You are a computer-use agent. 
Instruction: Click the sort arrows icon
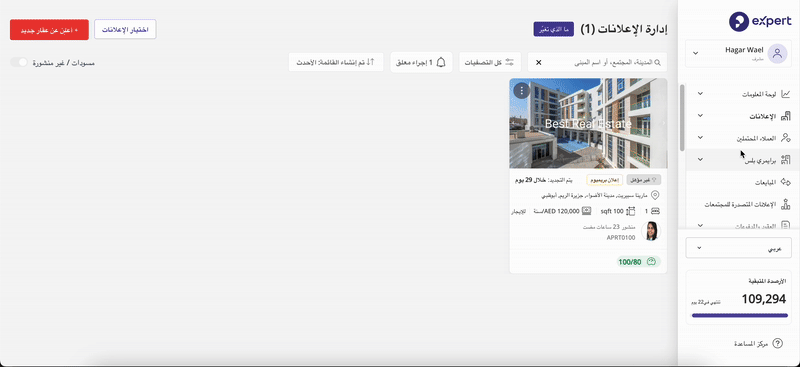(x=371, y=62)
